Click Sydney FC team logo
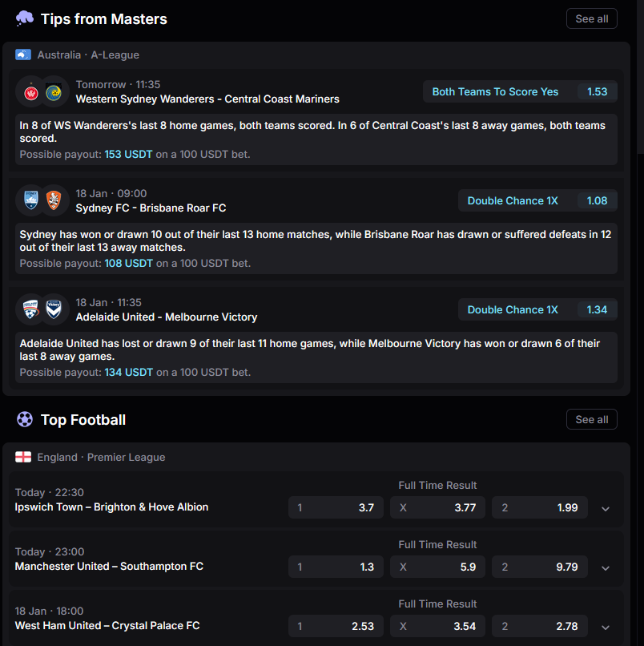644x646 pixels. (31, 200)
